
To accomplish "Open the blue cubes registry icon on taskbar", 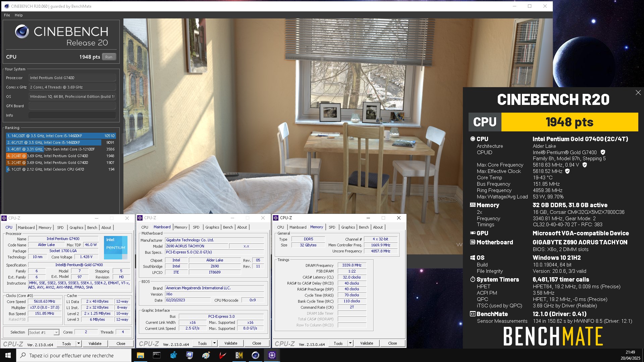I will pos(173,355).
